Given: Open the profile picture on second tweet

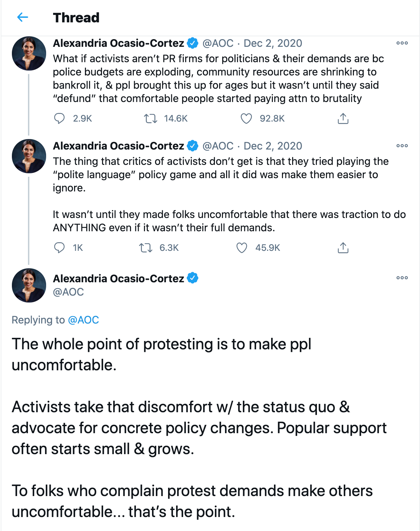Looking at the screenshot, I should coord(29,156).
